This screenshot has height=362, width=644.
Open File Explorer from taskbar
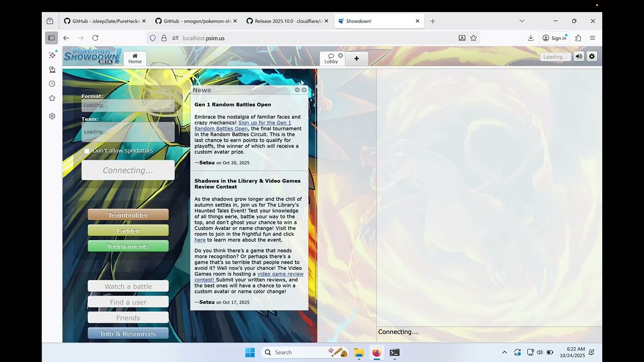[x=359, y=352]
